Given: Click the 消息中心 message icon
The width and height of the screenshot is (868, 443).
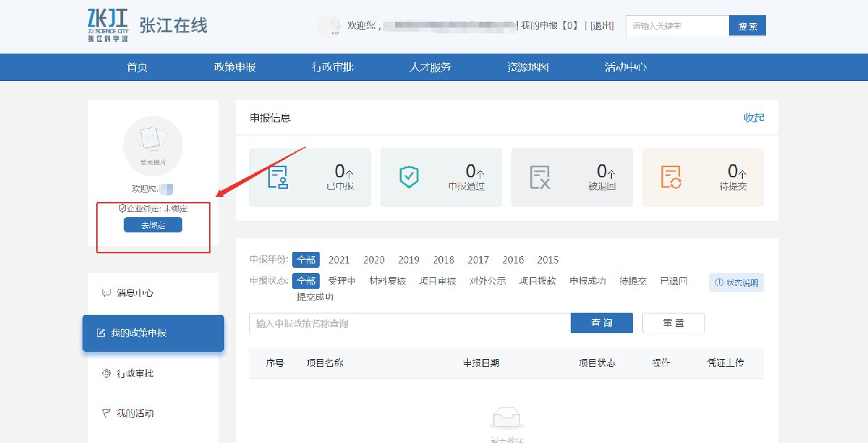Looking at the screenshot, I should coord(106,293).
